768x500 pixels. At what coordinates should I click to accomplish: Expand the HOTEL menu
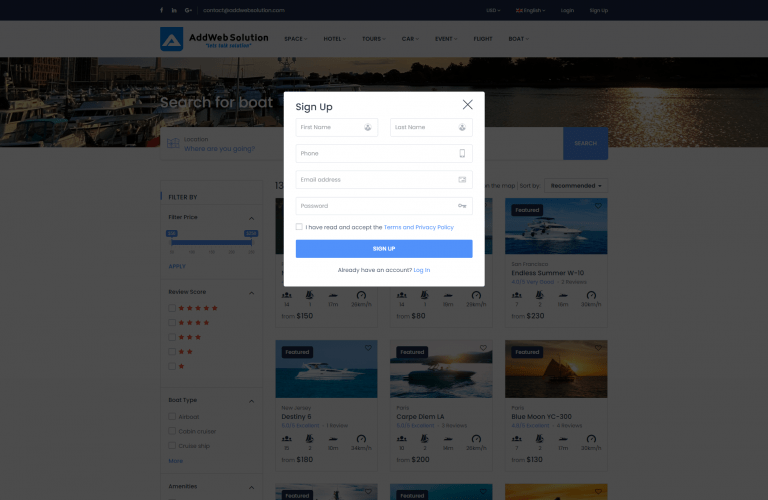(x=335, y=39)
